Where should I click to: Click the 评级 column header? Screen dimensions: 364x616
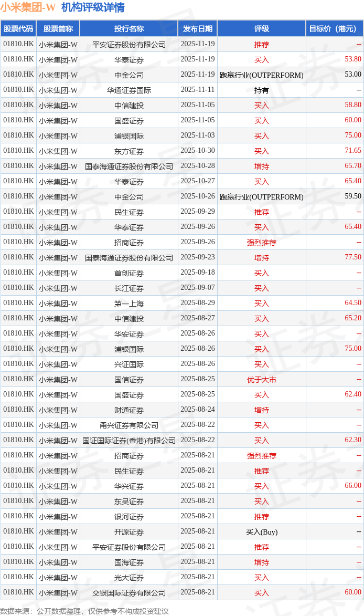pos(261,29)
